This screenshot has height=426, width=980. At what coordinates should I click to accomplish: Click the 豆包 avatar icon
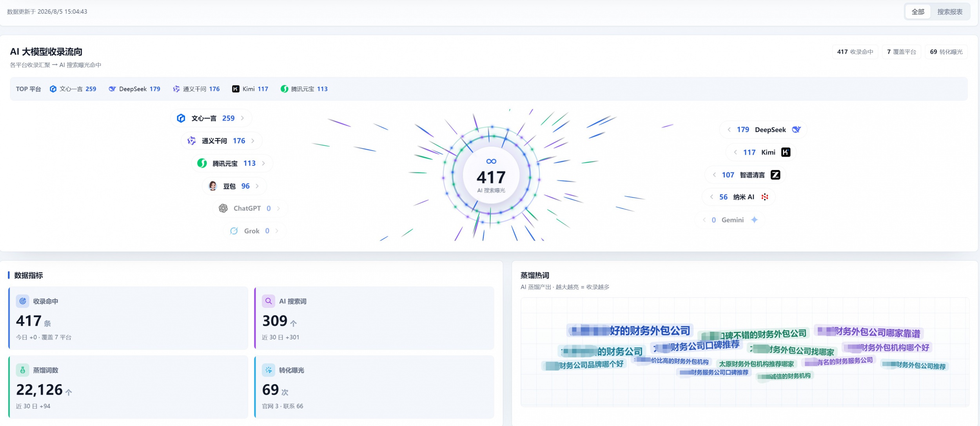213,186
